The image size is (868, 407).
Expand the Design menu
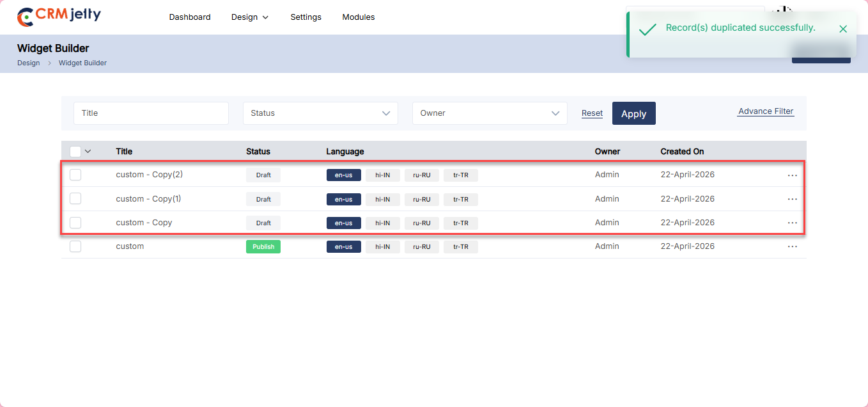coord(250,17)
